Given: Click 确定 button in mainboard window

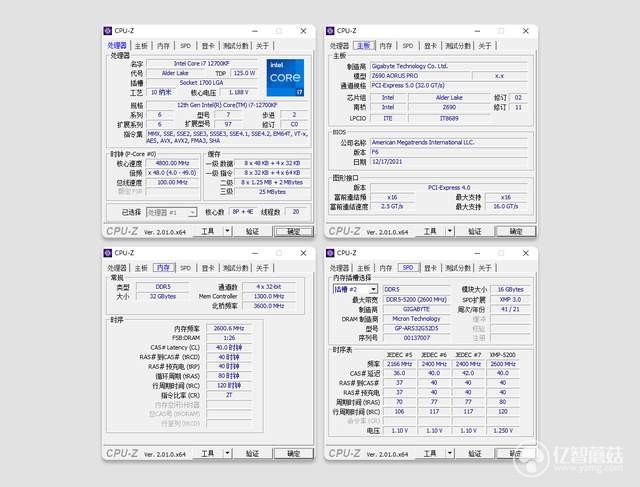Looking at the screenshot, I should (516, 231).
